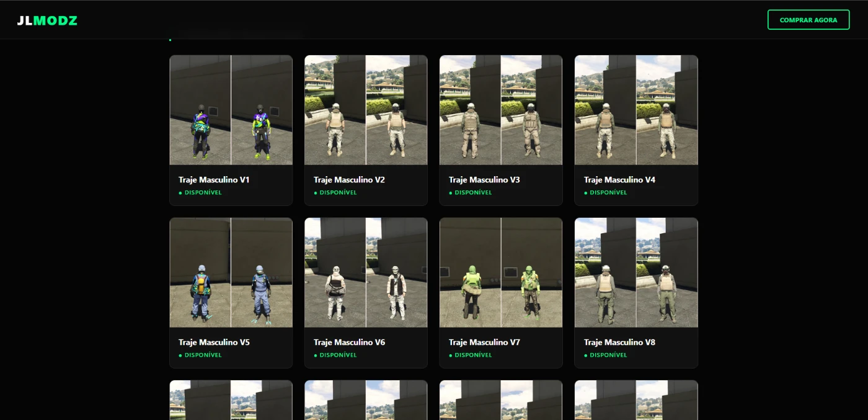Click DISPONÍVEL status under Traje Masculino V5
Image resolution: width=868 pixels, height=420 pixels.
(203, 355)
